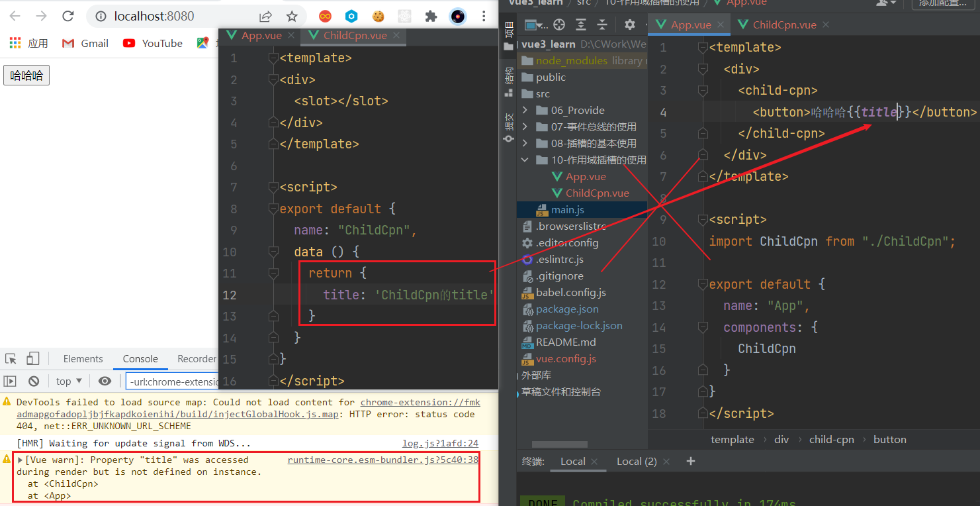Clear the console
Image resolution: width=980 pixels, height=506 pixels.
(x=34, y=381)
